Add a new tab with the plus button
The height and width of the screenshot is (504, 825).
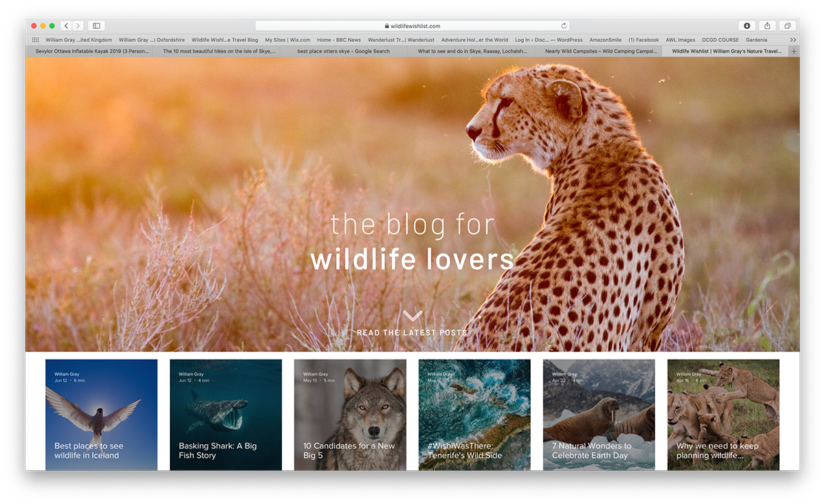click(x=794, y=51)
